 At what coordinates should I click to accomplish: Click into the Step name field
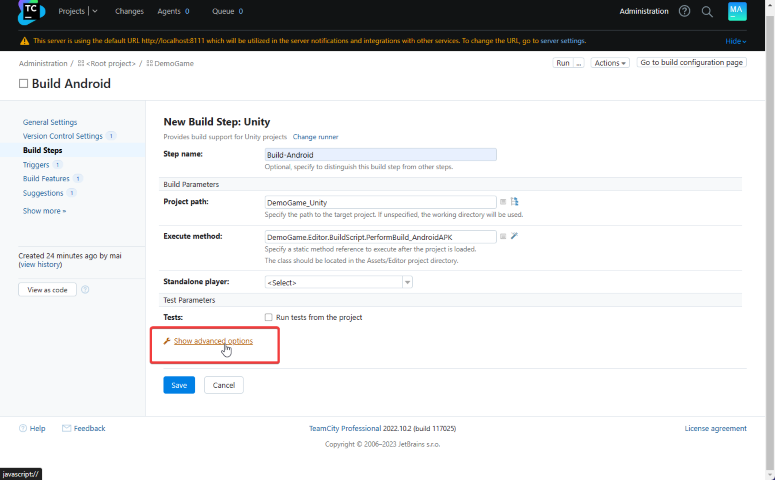click(x=380, y=155)
